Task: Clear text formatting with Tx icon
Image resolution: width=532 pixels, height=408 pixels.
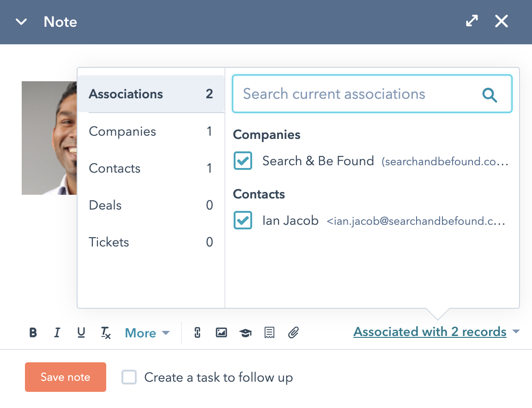Action: point(106,333)
